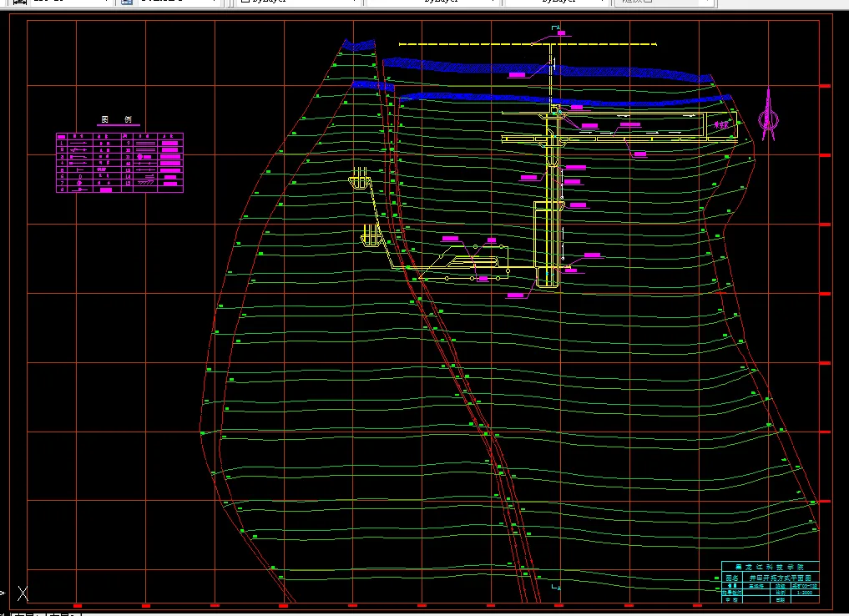Image resolution: width=849 pixels, height=616 pixels.
Task: Click the UCS origin X icon
Action: click(23, 593)
